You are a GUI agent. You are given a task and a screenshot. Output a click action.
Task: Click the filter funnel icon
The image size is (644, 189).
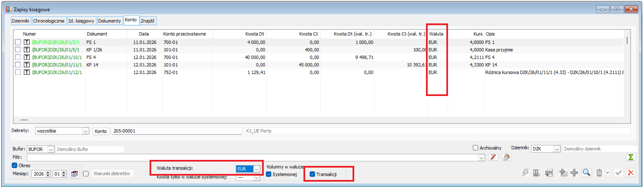coord(493,157)
